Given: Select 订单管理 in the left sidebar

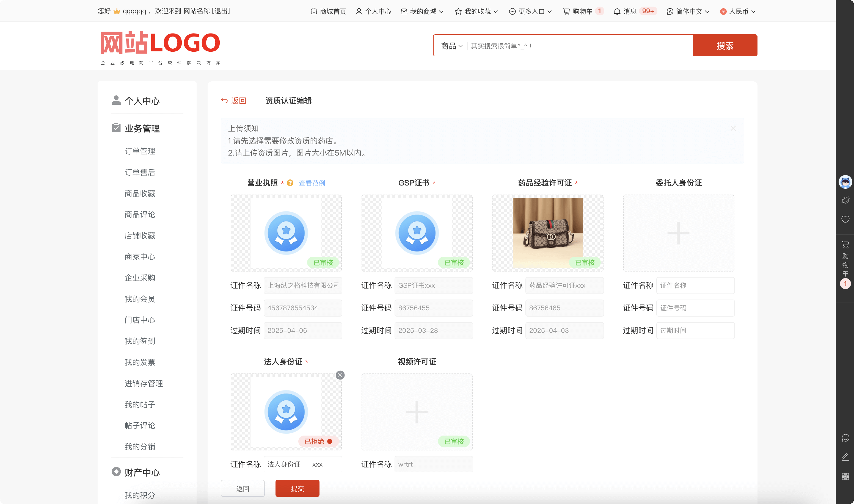Looking at the screenshot, I should pos(140,151).
